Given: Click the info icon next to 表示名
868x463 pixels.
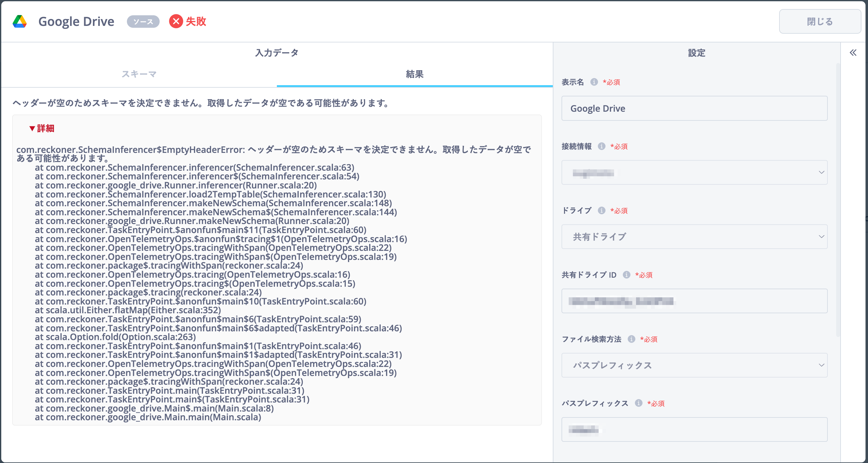Looking at the screenshot, I should click(x=594, y=82).
